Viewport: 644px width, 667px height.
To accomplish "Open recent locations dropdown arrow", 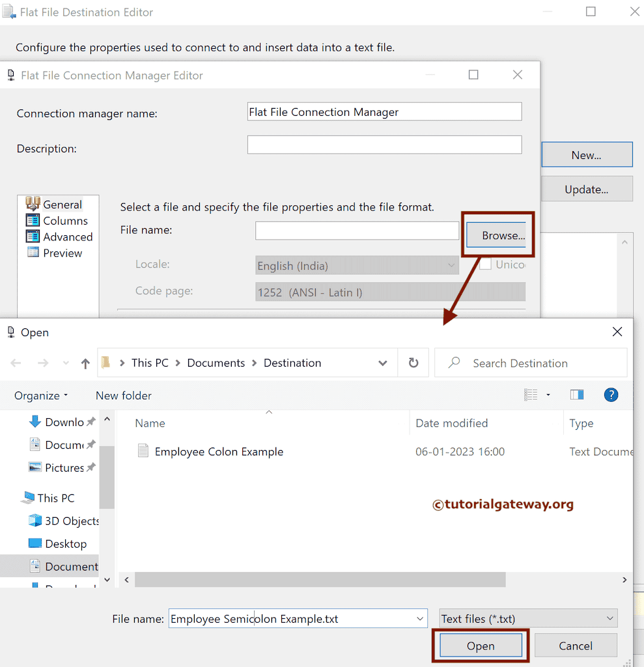I will coord(66,363).
